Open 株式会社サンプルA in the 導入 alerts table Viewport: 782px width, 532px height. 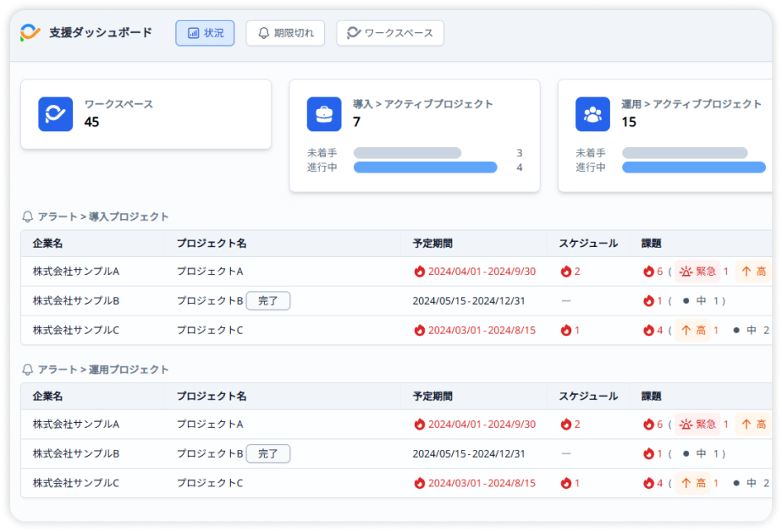point(77,271)
